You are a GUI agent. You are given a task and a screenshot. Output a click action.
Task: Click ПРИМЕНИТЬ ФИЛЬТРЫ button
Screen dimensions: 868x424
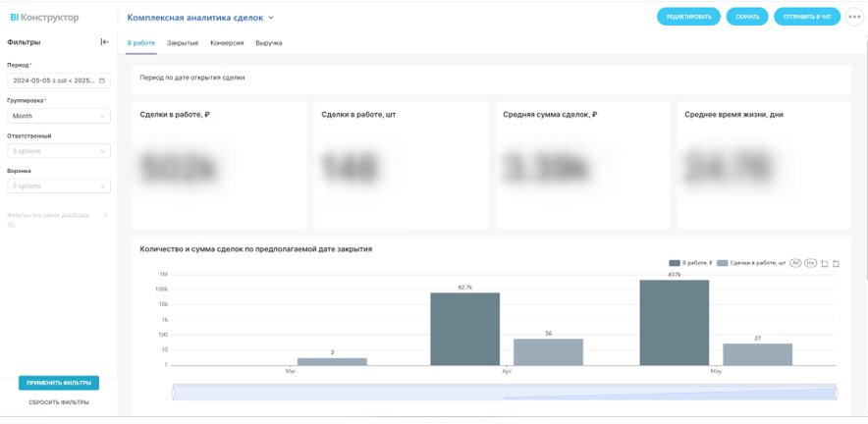click(59, 383)
